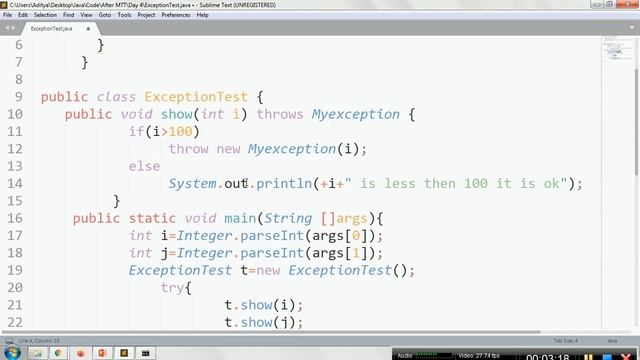
Task: Click the Line/Column status text
Action: click(x=39, y=341)
